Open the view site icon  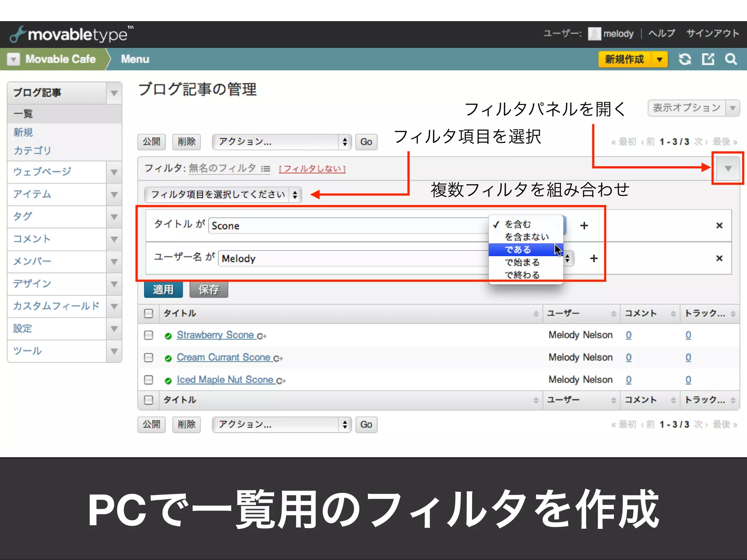tap(708, 59)
